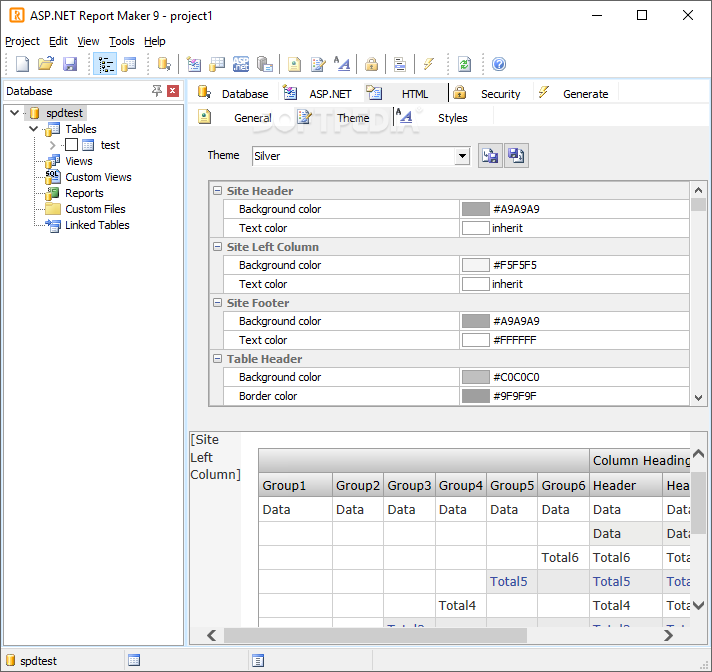
Task: Collapse the Tables tree node
Action: 33,129
